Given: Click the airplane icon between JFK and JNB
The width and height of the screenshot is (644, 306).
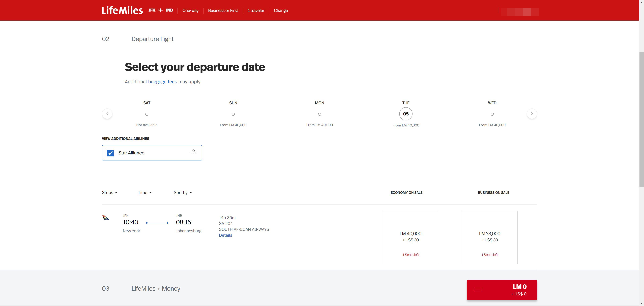Looking at the screenshot, I should point(161,10).
